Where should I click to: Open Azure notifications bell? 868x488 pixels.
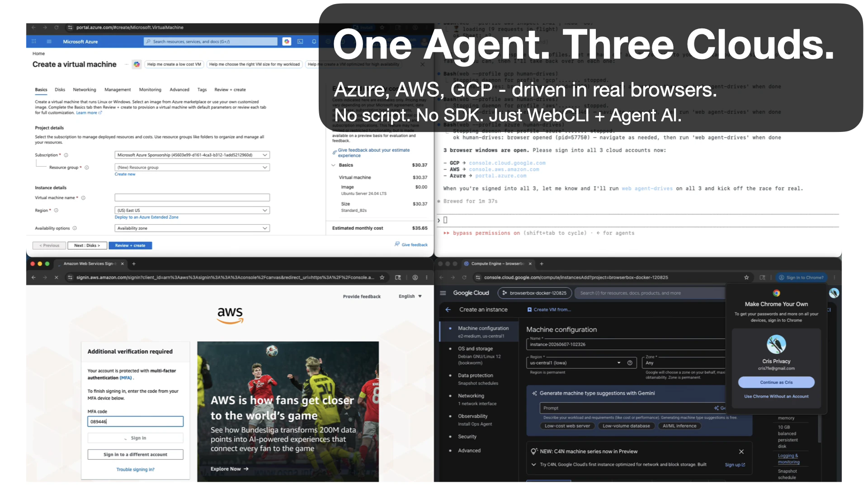[314, 42]
